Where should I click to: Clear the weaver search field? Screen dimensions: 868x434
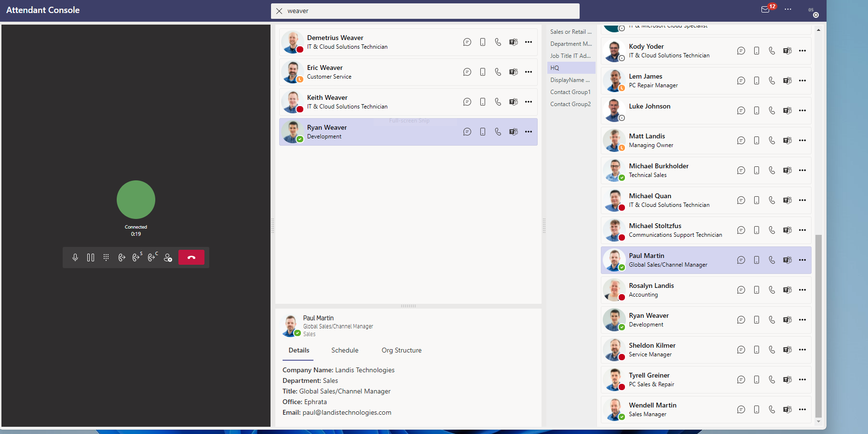pyautogui.click(x=279, y=11)
